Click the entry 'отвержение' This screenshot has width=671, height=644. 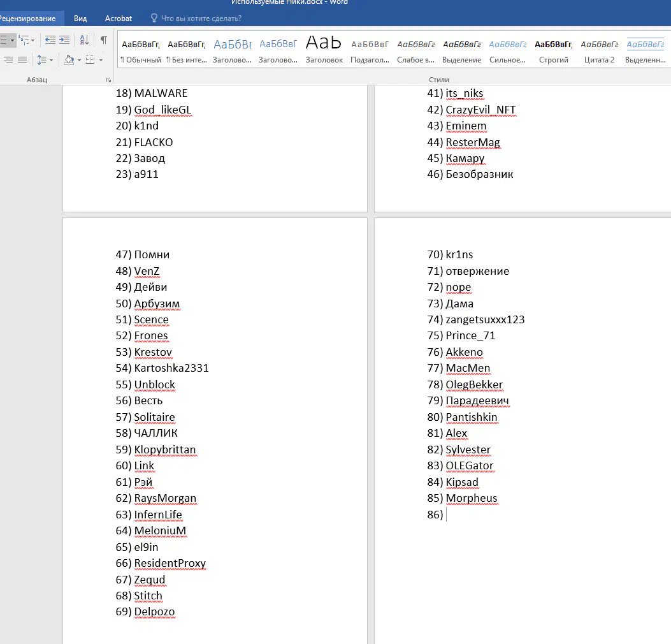(x=477, y=271)
